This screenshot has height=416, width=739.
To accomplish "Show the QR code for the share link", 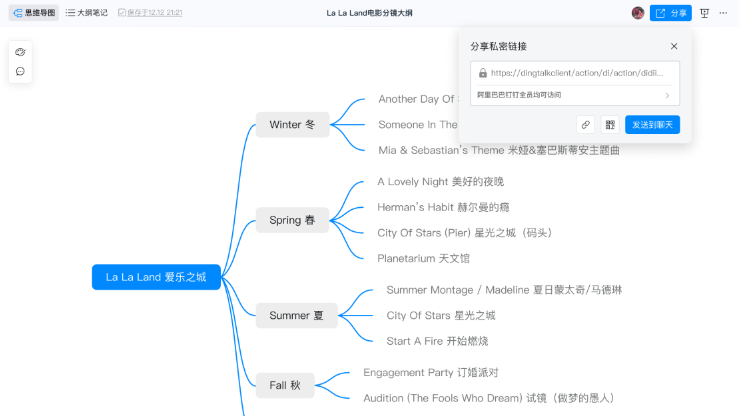I will [x=610, y=125].
